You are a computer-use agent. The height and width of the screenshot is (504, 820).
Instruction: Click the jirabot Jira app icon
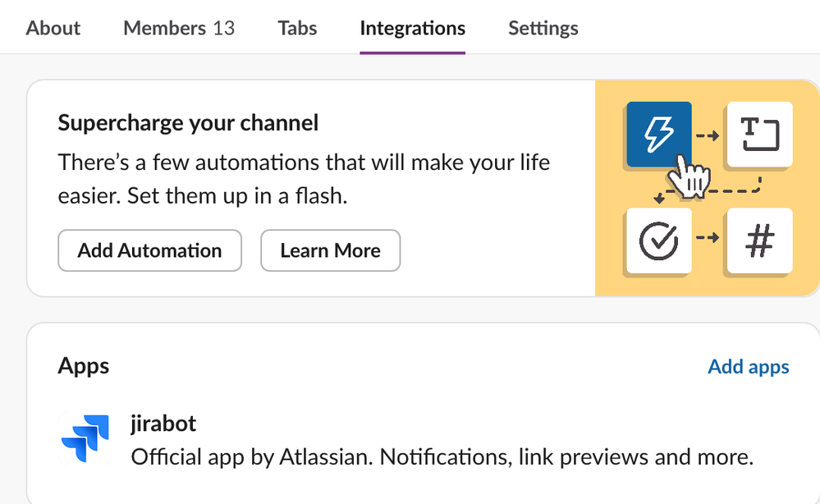(86, 438)
